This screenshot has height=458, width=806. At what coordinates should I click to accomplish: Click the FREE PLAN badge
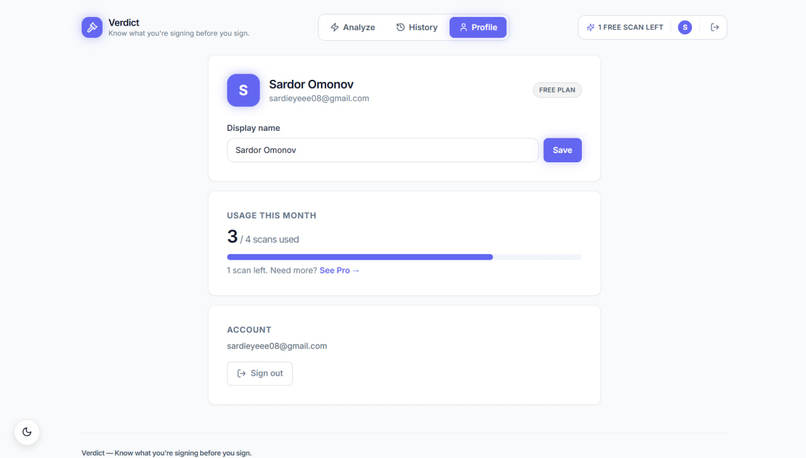[557, 90]
